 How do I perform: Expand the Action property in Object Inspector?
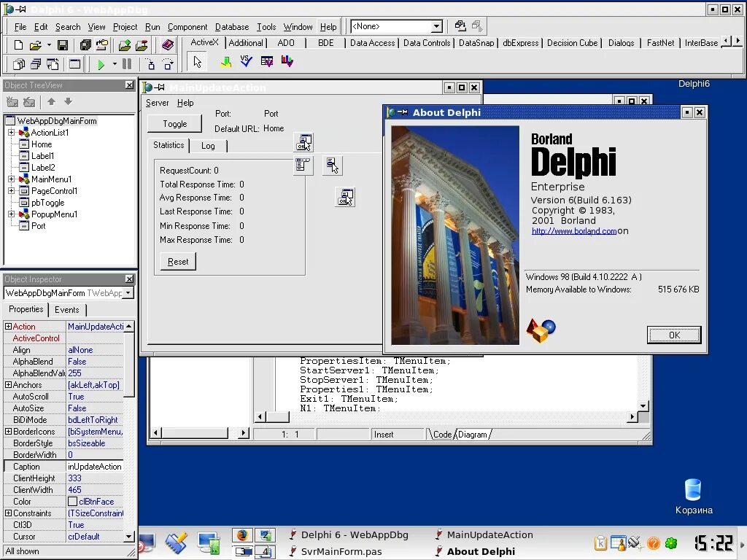pyautogui.click(x=8, y=326)
